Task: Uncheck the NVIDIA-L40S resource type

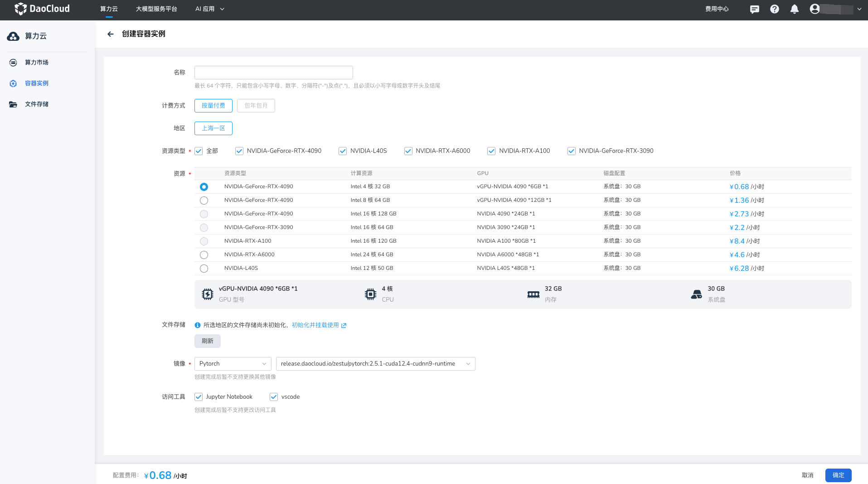Action: (x=343, y=151)
